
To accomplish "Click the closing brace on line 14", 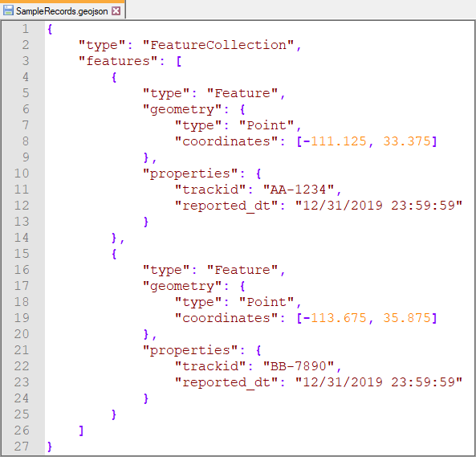I will pyautogui.click(x=114, y=238).
